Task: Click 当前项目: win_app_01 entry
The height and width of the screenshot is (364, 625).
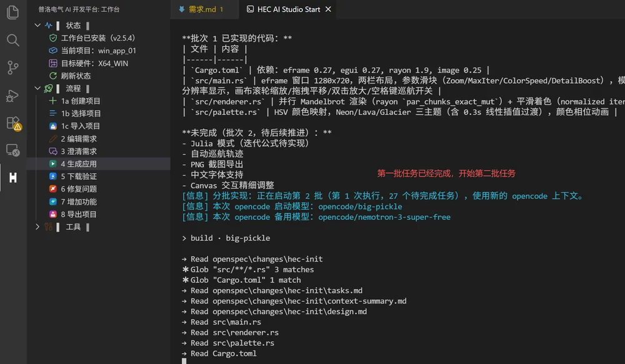Action: [92, 51]
